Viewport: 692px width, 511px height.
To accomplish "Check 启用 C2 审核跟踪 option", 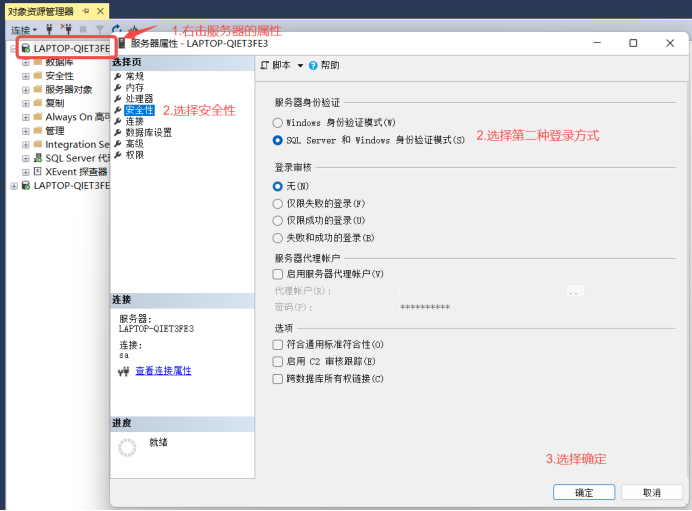I will point(278,362).
